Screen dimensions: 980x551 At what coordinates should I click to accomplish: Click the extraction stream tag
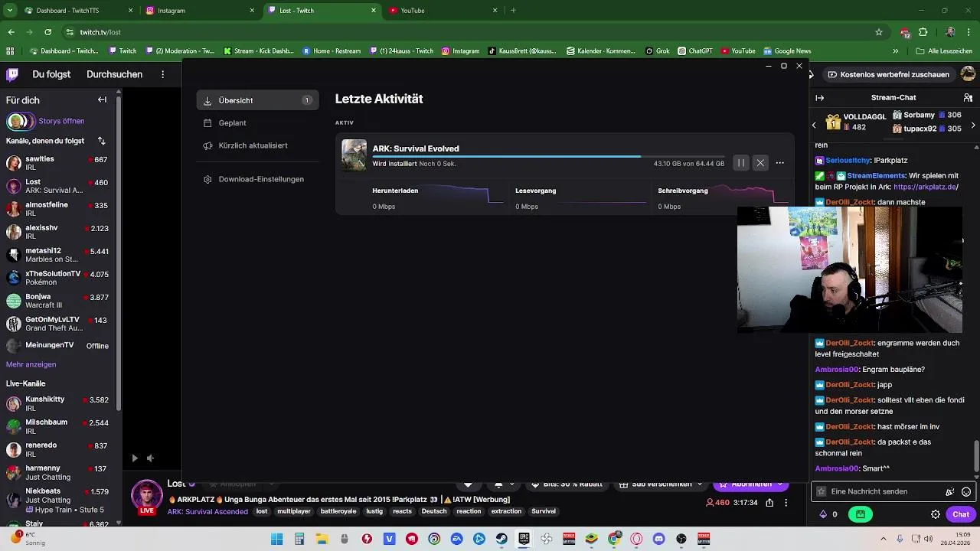pos(506,511)
